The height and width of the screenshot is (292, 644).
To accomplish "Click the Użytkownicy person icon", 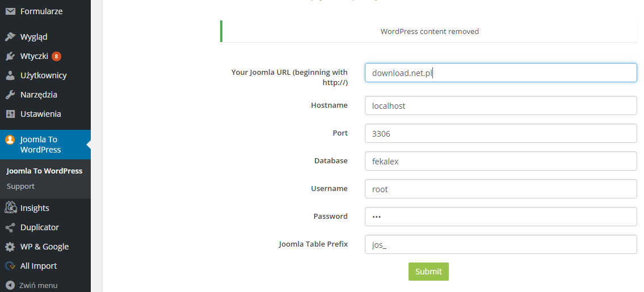I will pos(10,75).
